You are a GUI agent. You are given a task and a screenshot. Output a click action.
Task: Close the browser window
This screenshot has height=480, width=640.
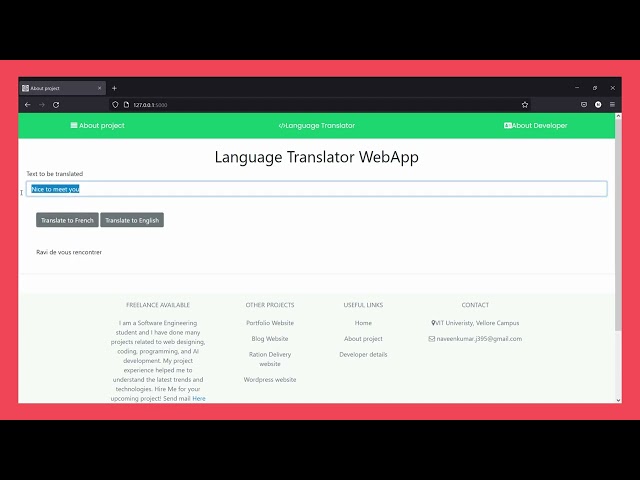click(x=613, y=88)
